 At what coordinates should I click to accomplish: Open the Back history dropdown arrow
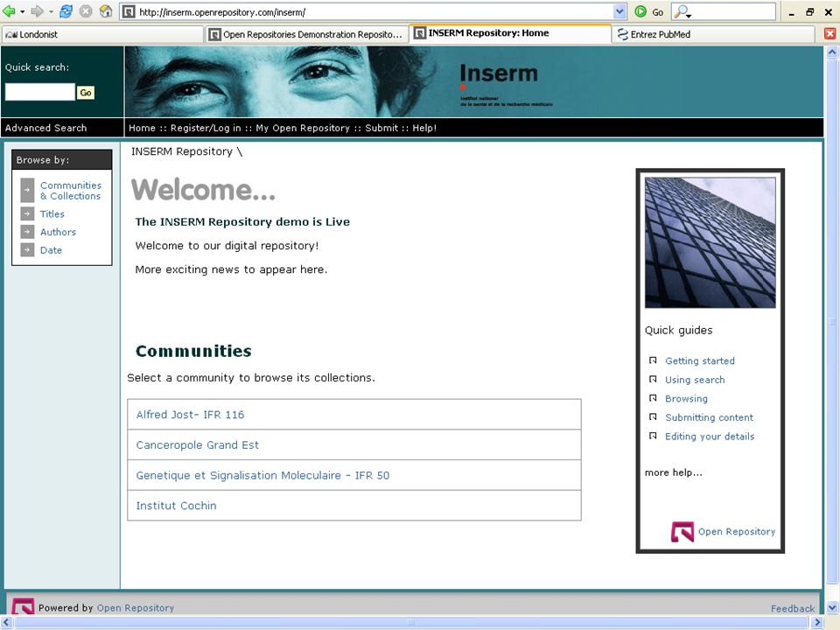pyautogui.click(x=22, y=11)
